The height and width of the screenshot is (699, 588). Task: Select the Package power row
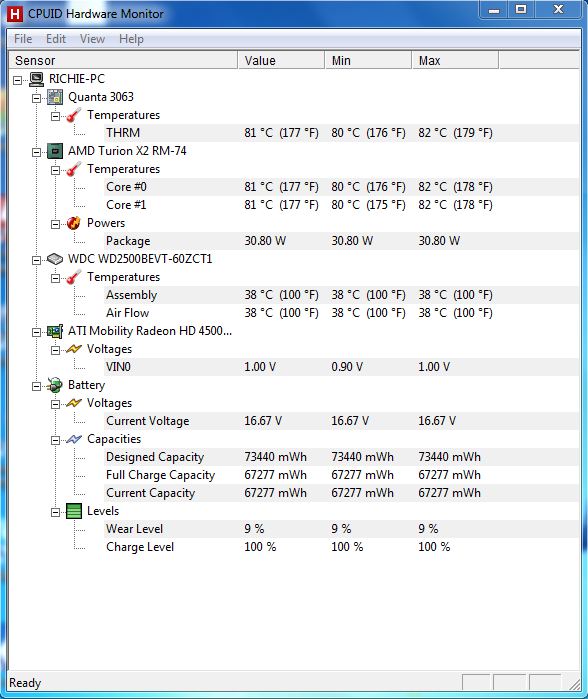click(341, 241)
